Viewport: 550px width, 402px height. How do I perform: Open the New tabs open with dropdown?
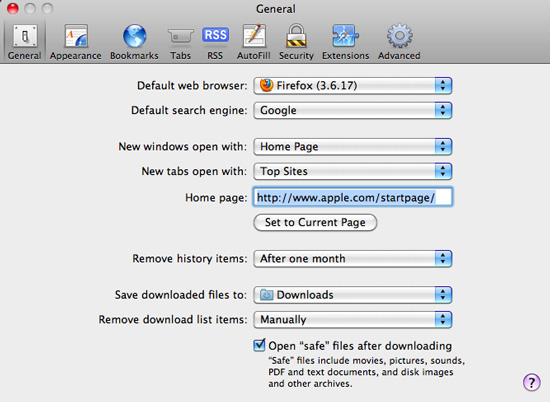(x=353, y=172)
